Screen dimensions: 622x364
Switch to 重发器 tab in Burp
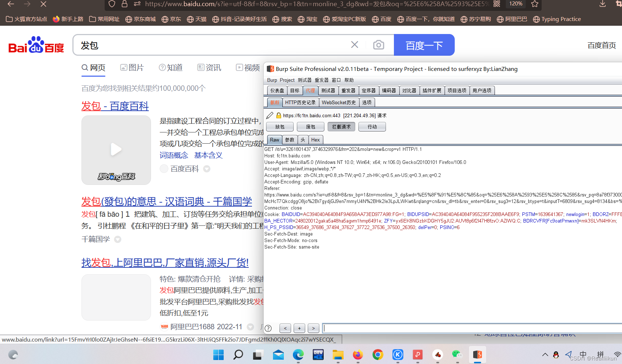(x=348, y=90)
